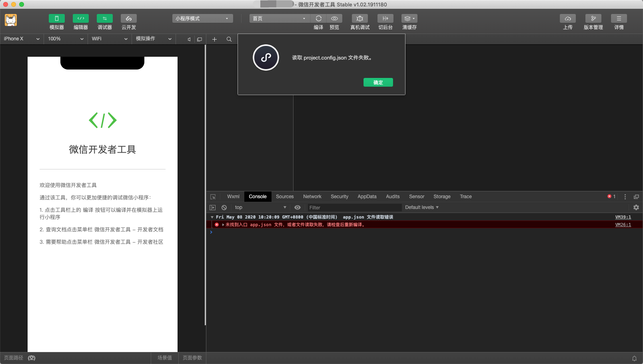Viewport: 643px width, 364px height.
Task: Open the 100% zoom level dropdown
Action: [x=66, y=39]
